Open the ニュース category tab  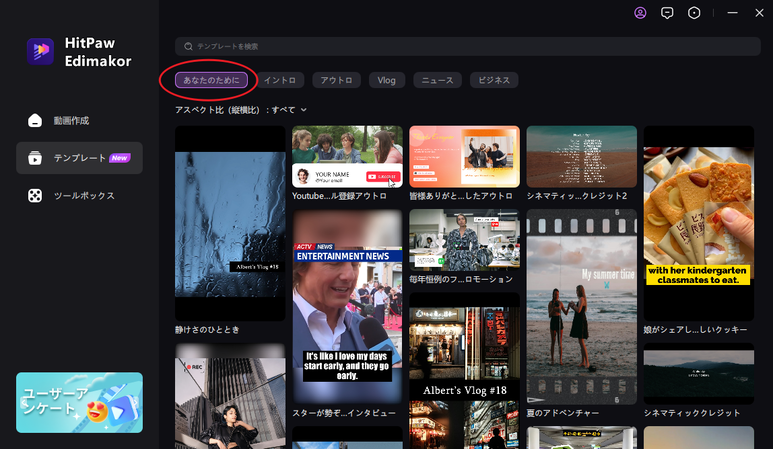pos(437,80)
